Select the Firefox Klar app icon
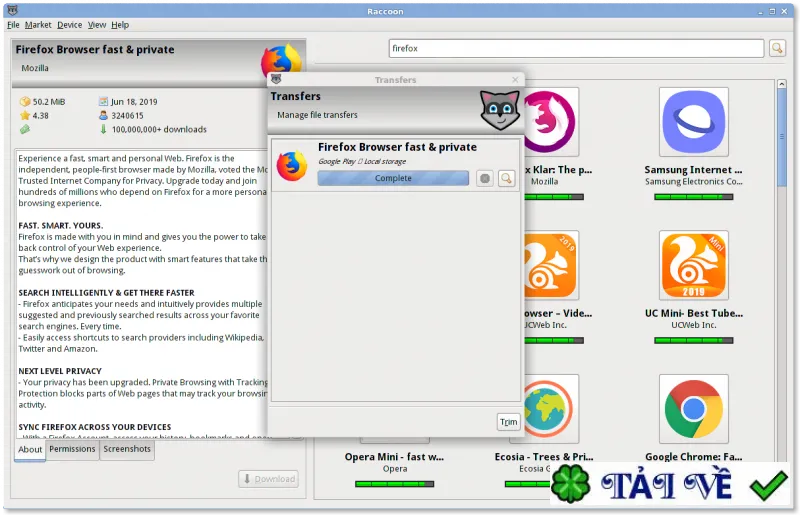800x515 pixels. pos(550,122)
